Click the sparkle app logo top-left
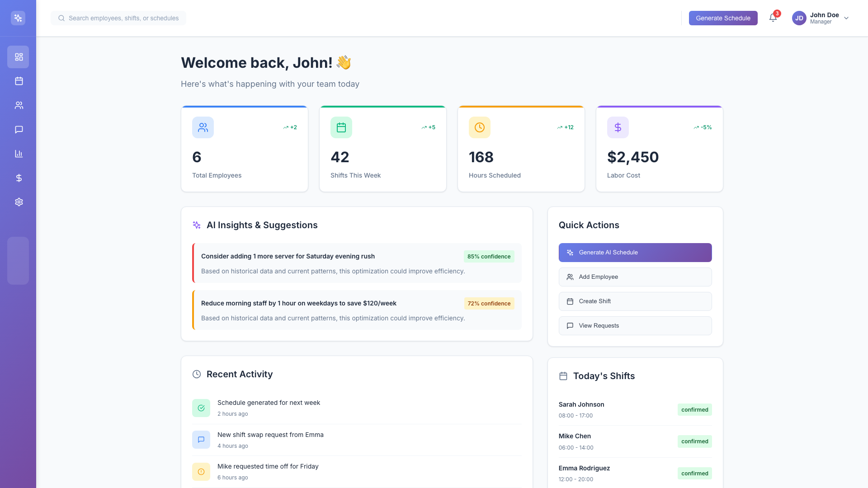Image resolution: width=868 pixels, height=488 pixels. coord(18,18)
